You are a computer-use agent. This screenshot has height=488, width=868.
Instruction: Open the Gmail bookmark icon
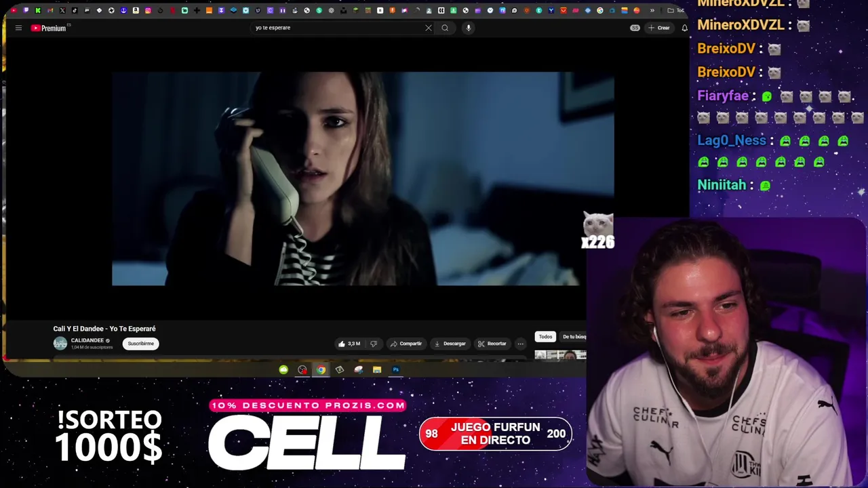[50, 10]
